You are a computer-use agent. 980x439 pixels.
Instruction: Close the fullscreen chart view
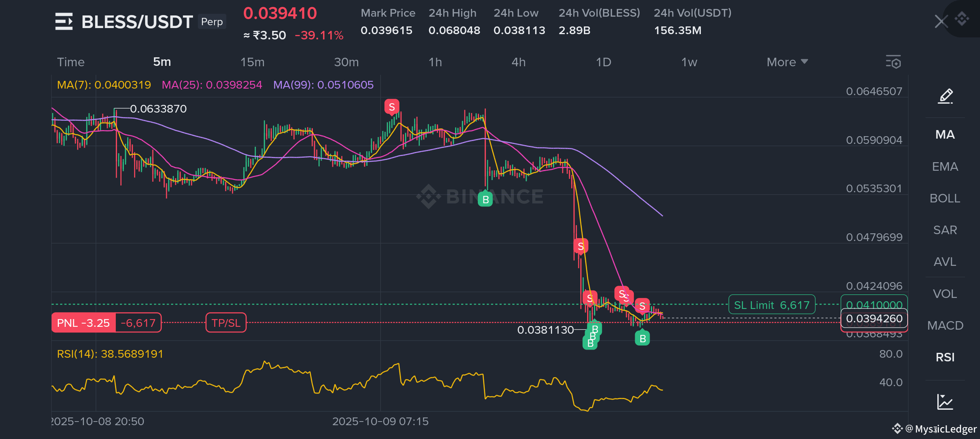point(941,21)
